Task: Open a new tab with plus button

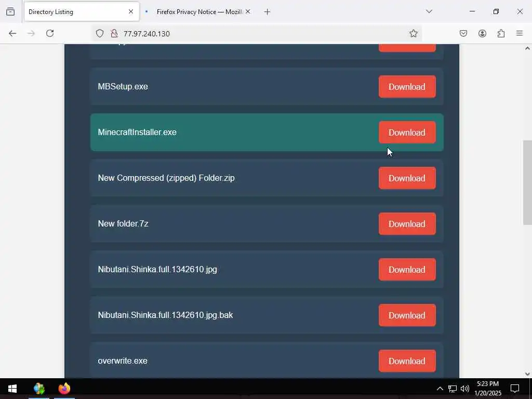Action: coord(268,12)
